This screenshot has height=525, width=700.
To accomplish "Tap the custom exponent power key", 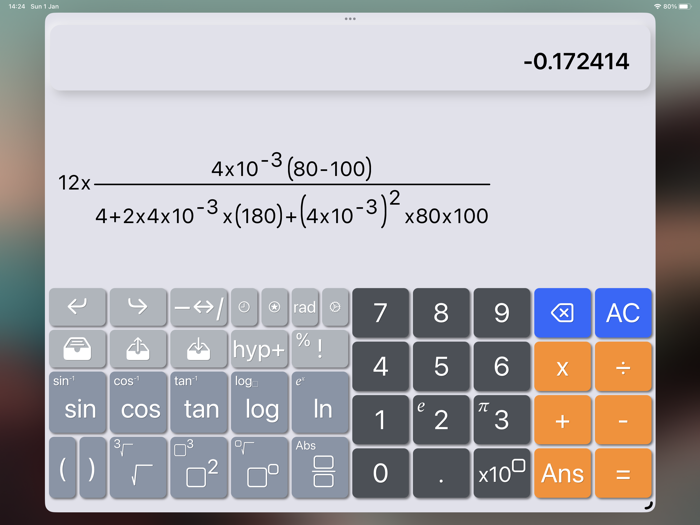I will [259, 468].
